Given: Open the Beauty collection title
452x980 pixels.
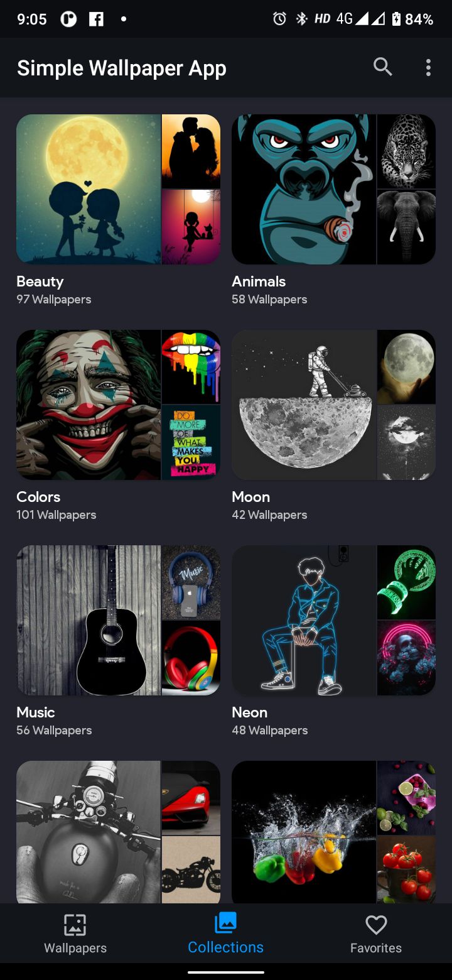Looking at the screenshot, I should coord(40,281).
